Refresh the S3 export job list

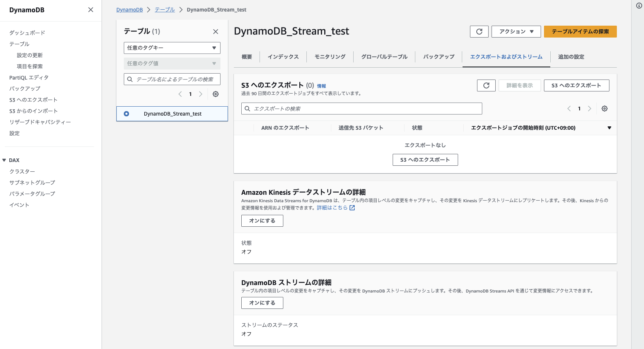pos(486,85)
